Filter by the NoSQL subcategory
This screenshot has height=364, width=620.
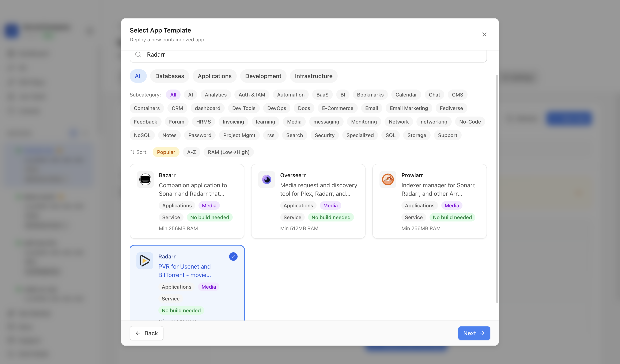142,135
